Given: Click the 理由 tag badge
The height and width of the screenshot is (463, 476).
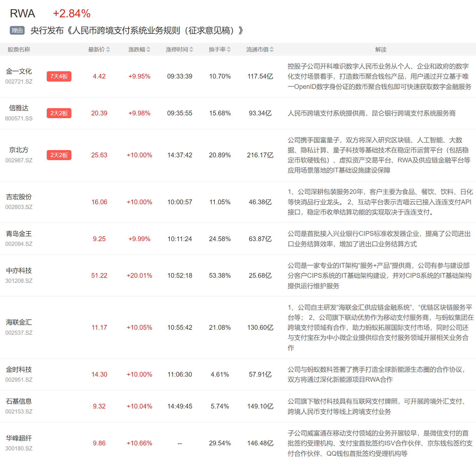Looking at the screenshot, I should pyautogui.click(x=17, y=30).
